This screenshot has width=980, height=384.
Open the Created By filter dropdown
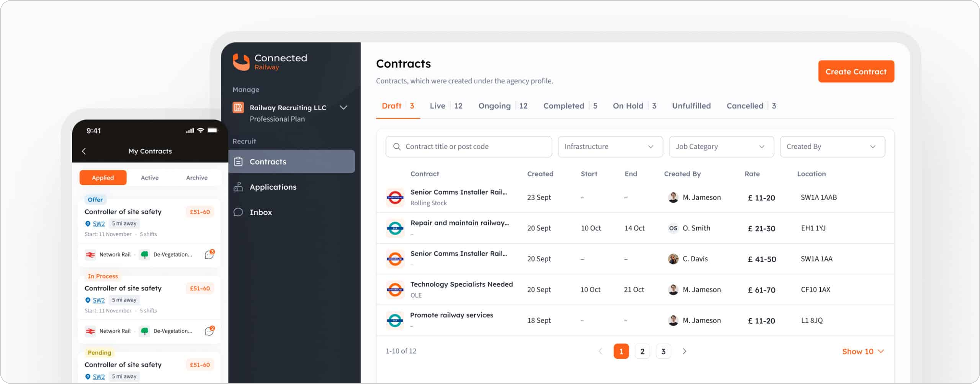click(832, 147)
